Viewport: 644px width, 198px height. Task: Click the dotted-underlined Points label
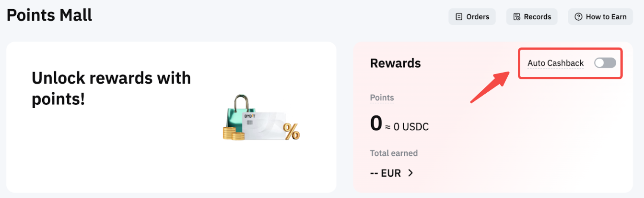(382, 98)
